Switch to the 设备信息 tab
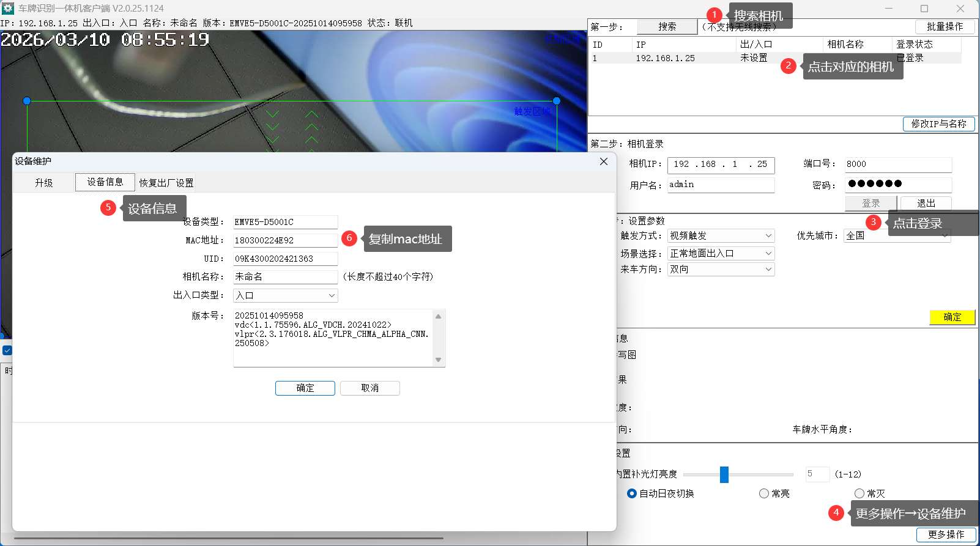 [105, 182]
